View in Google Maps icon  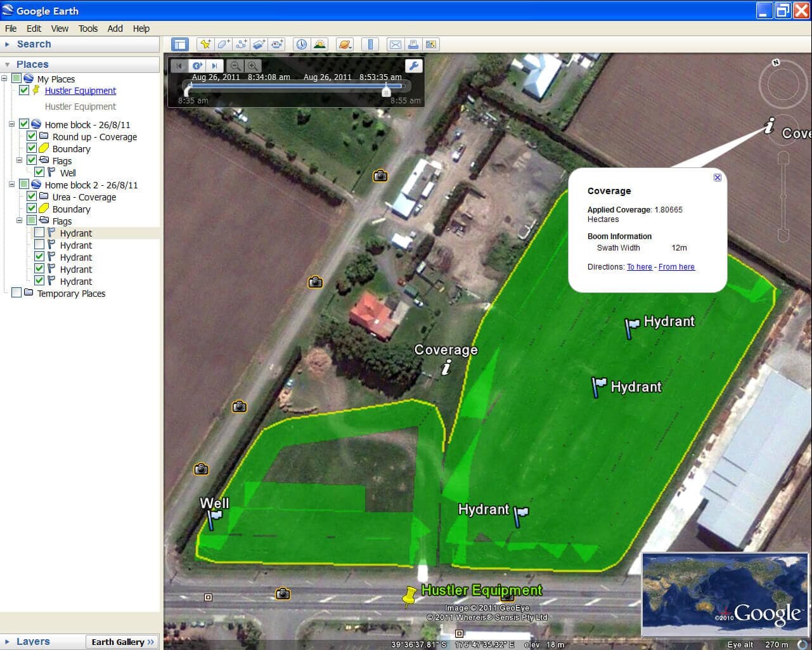click(431, 44)
